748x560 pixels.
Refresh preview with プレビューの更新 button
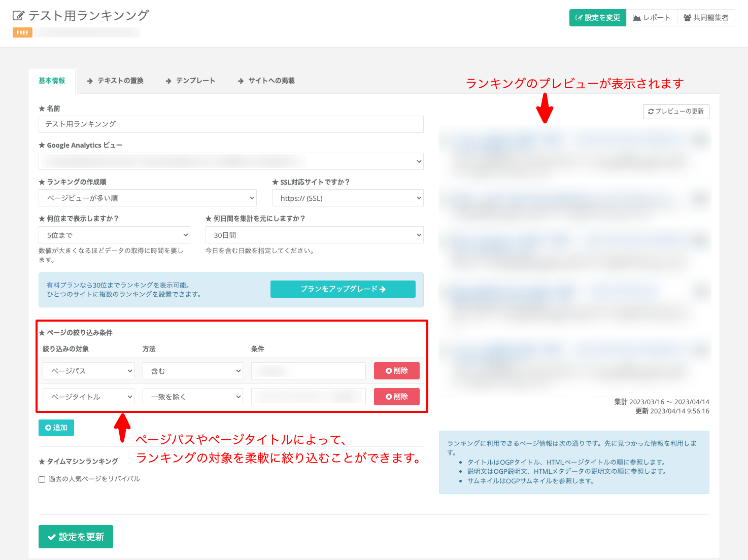point(676,112)
